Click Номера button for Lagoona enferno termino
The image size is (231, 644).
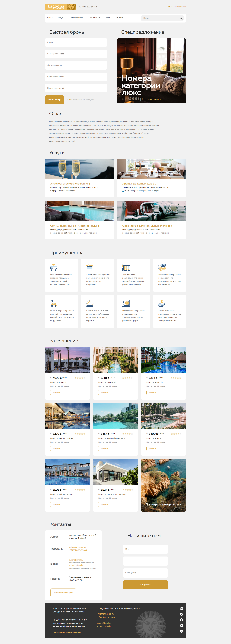56,504
